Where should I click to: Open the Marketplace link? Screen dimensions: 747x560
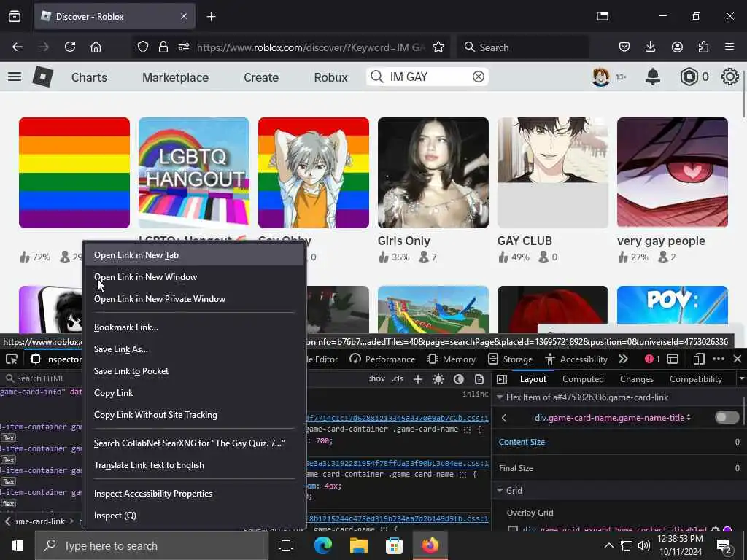coord(175,77)
